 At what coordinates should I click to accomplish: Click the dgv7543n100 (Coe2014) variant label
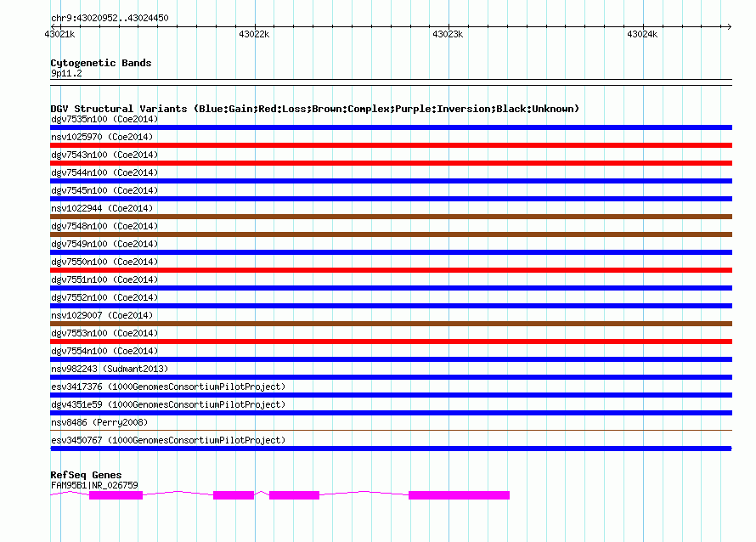(104, 155)
